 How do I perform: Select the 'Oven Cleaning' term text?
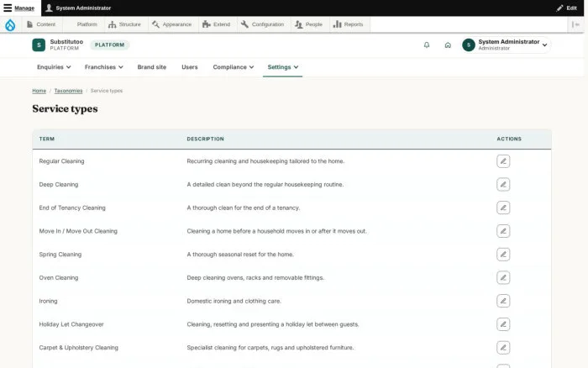59,277
